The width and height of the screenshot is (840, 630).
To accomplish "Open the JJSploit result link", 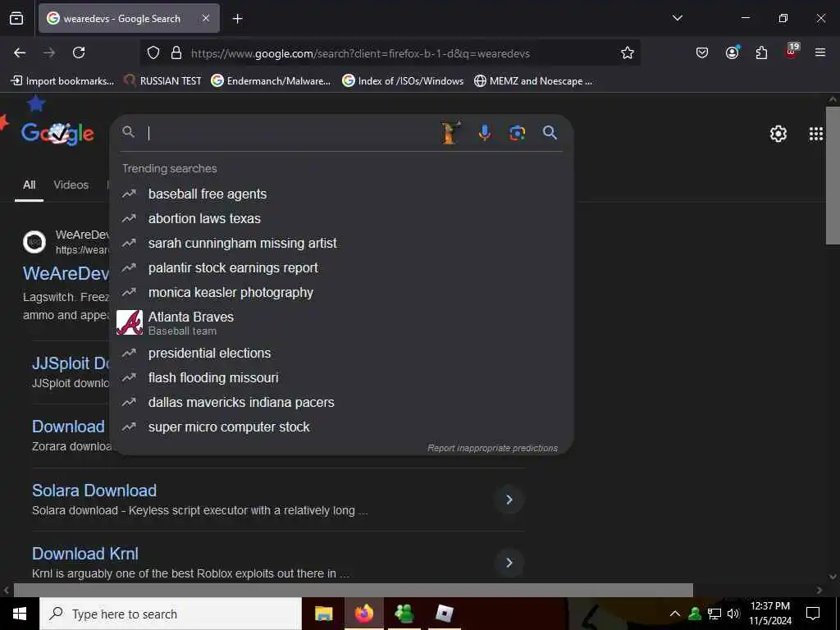I will 71,363.
